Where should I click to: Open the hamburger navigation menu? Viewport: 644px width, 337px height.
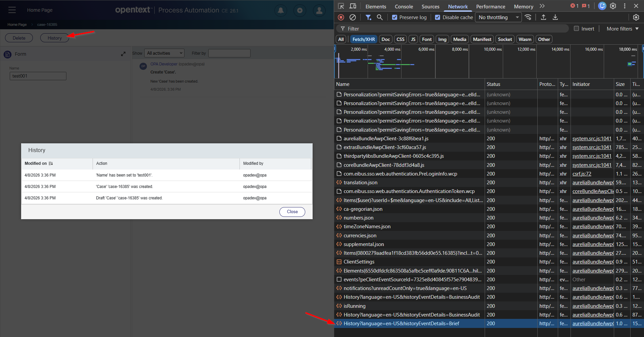tap(12, 10)
